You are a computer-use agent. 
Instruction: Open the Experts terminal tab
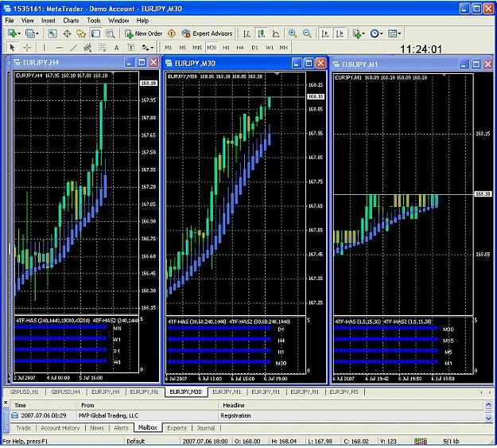[x=177, y=427]
